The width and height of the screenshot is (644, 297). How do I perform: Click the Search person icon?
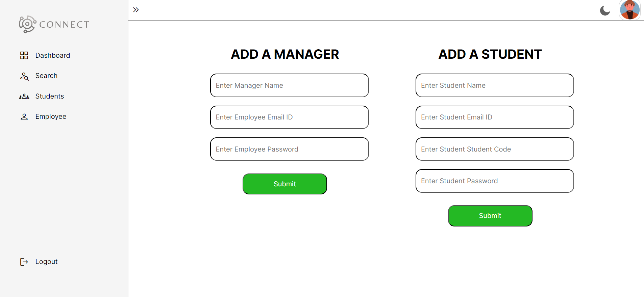[x=24, y=76]
